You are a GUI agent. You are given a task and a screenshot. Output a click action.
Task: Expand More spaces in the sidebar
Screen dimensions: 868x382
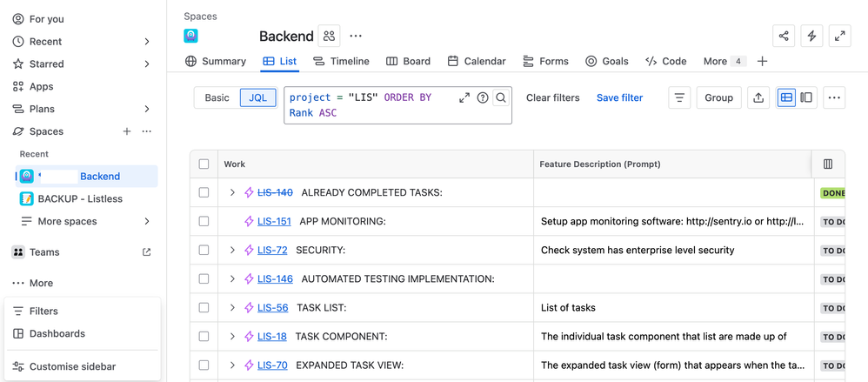point(147,221)
